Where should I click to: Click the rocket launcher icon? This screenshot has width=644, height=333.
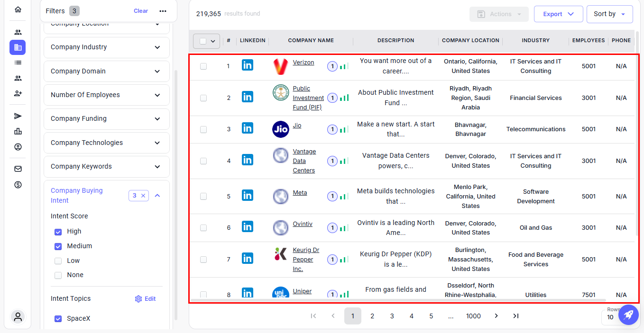click(x=628, y=315)
